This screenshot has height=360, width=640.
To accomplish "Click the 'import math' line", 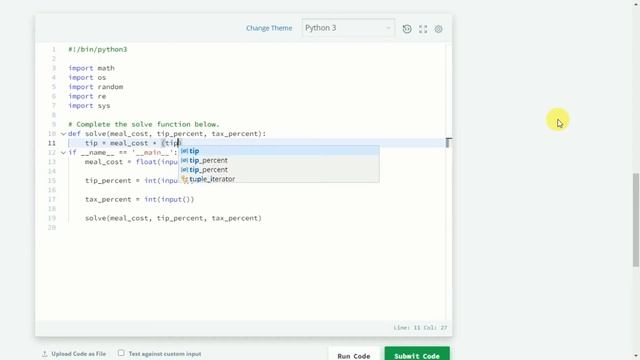I will pyautogui.click(x=91, y=68).
